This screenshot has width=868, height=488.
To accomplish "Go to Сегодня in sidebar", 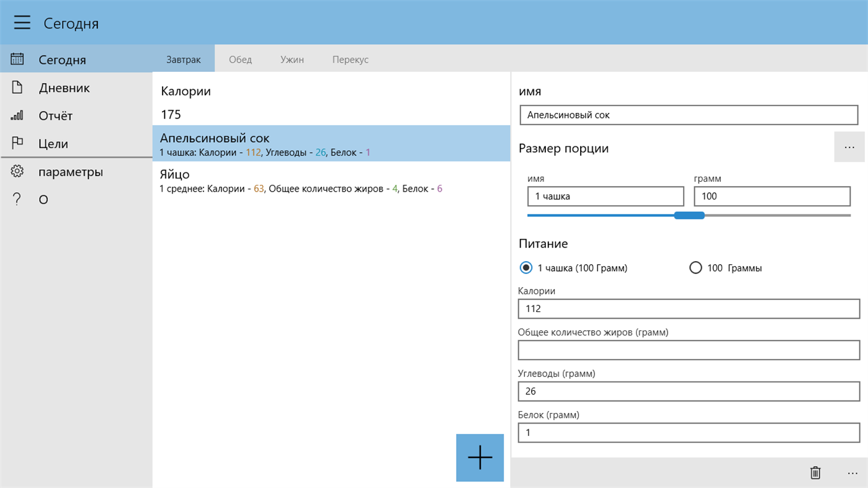I will point(76,60).
